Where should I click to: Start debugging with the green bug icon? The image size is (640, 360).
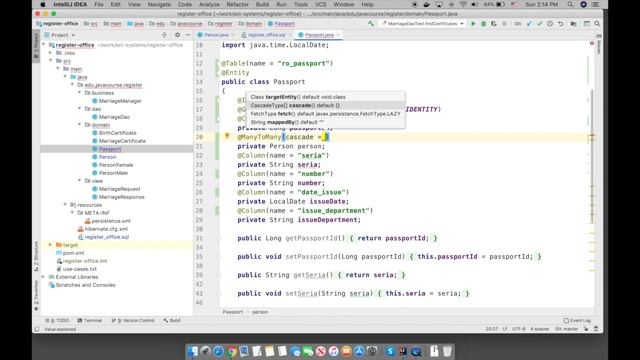click(483, 24)
